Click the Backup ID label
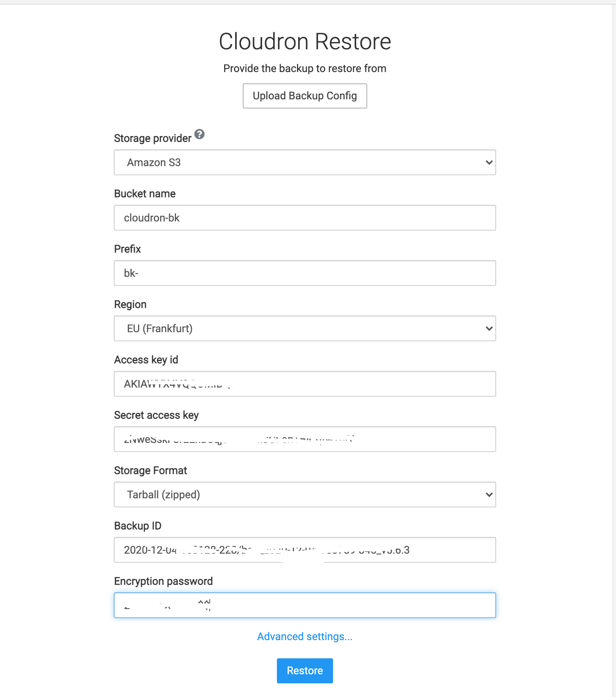Image resolution: width=616 pixels, height=697 pixels. click(x=138, y=526)
